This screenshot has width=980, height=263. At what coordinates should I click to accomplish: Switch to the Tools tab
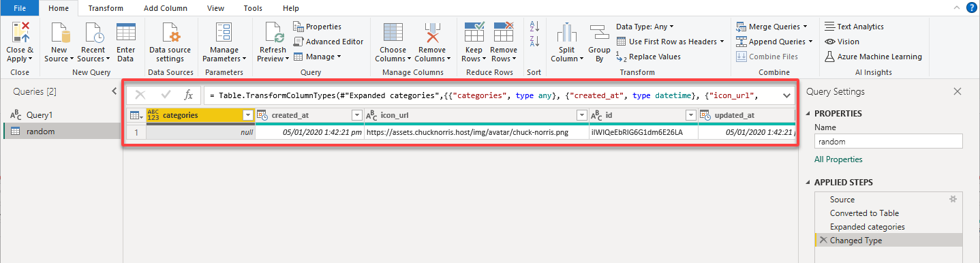253,8
